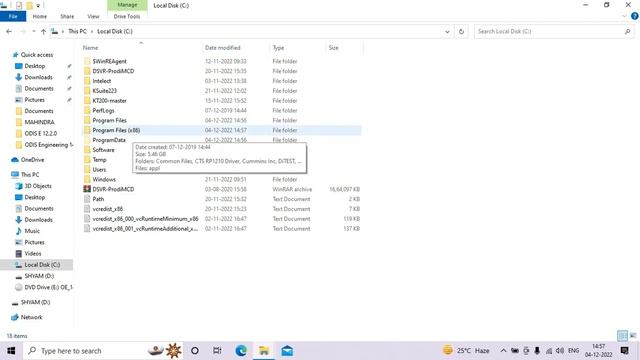The height and width of the screenshot is (360, 640).
Task: Open Explorer help question mark icon
Action: (635, 16)
